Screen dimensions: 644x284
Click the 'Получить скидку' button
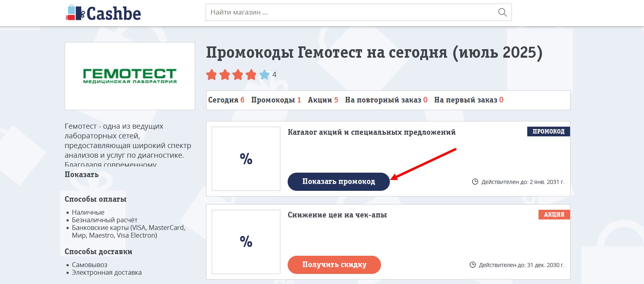pos(334,265)
